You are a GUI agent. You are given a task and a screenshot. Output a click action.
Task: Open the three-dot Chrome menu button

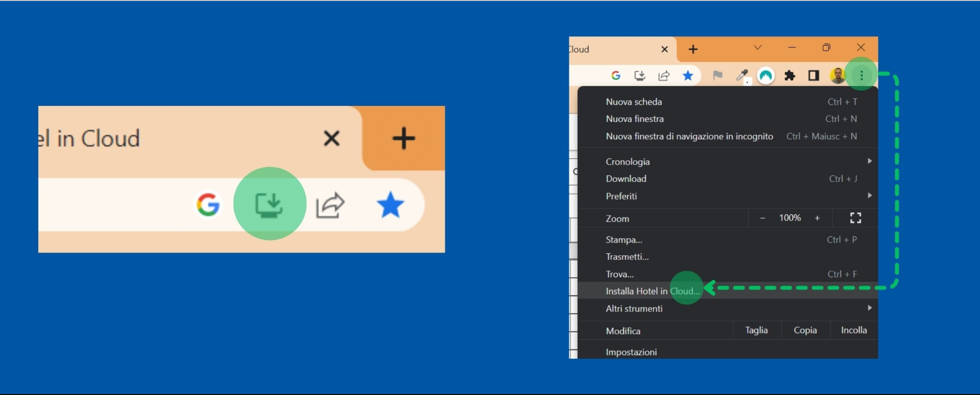[x=862, y=76]
